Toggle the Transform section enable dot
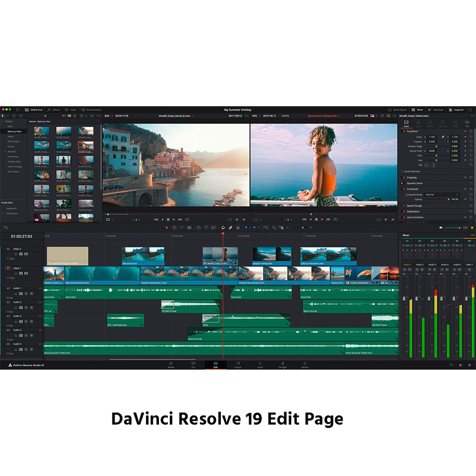 404,131
